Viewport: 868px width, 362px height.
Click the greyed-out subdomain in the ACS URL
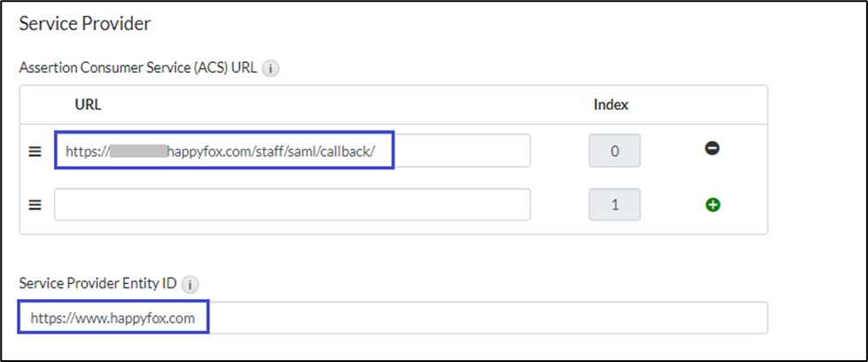[138, 152]
